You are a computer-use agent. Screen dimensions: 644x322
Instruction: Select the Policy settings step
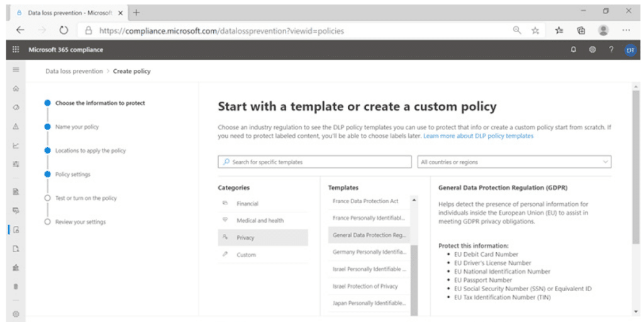pos(73,175)
